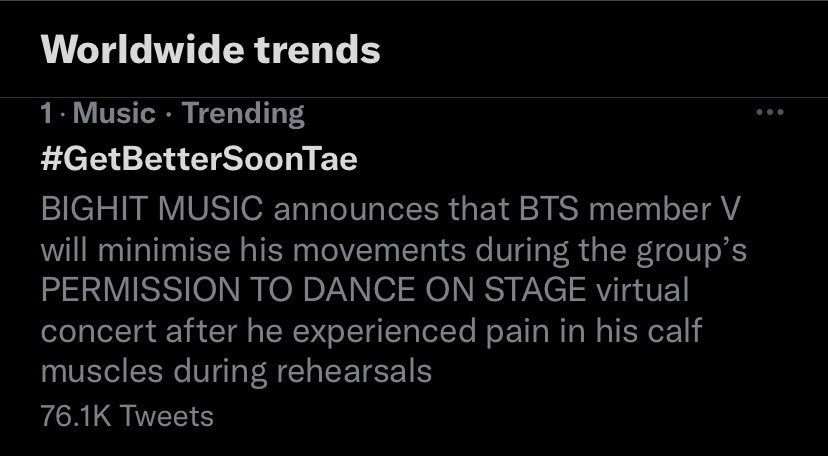Click the Trending label

243,113
